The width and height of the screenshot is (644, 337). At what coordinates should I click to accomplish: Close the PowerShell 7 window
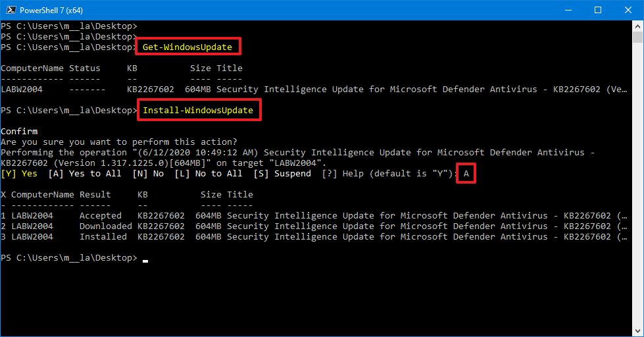(x=628, y=10)
